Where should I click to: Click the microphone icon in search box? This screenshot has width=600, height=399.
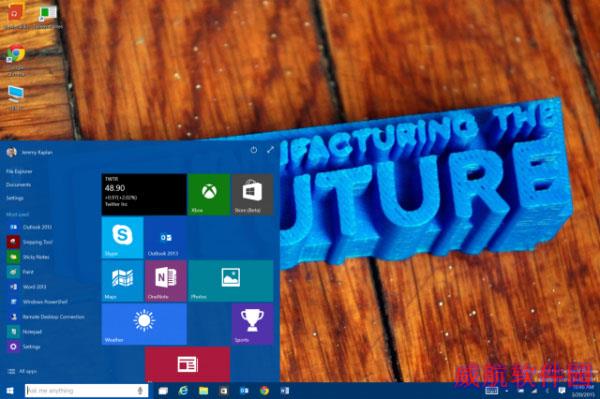[140, 391]
